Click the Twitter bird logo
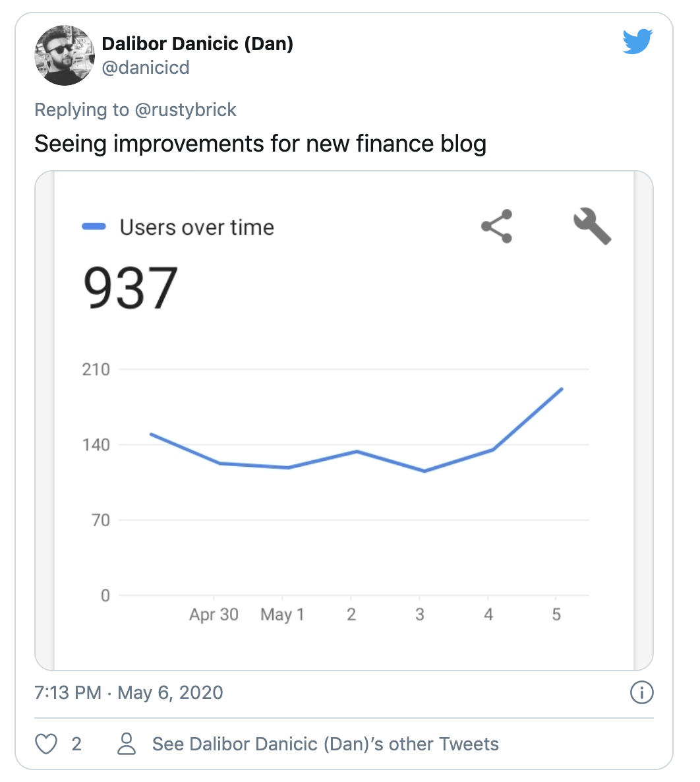 (637, 43)
